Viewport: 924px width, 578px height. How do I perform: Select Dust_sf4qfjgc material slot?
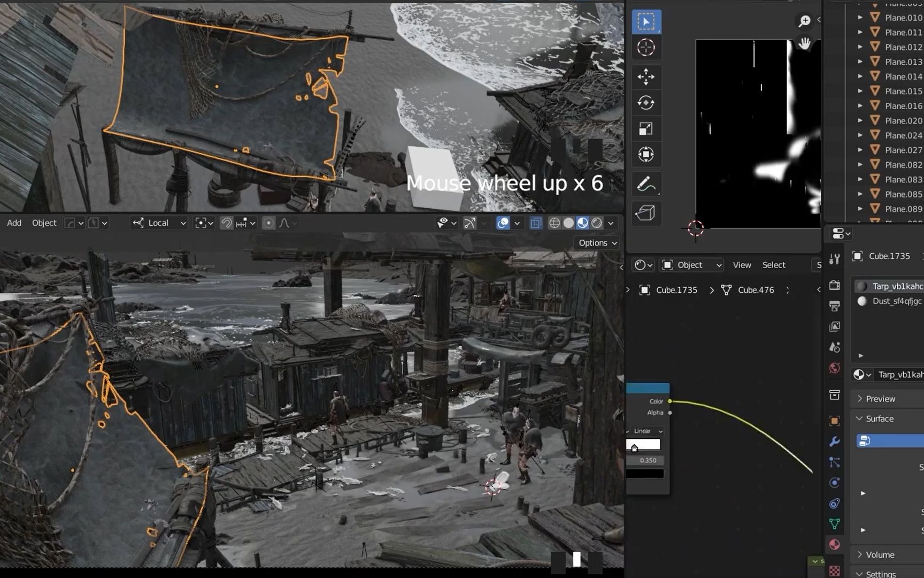coord(889,301)
